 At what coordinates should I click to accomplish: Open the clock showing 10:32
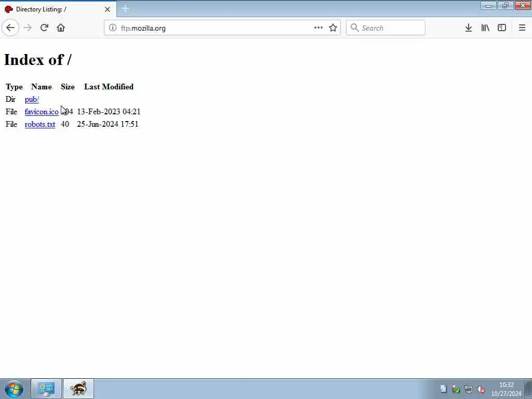(x=506, y=389)
